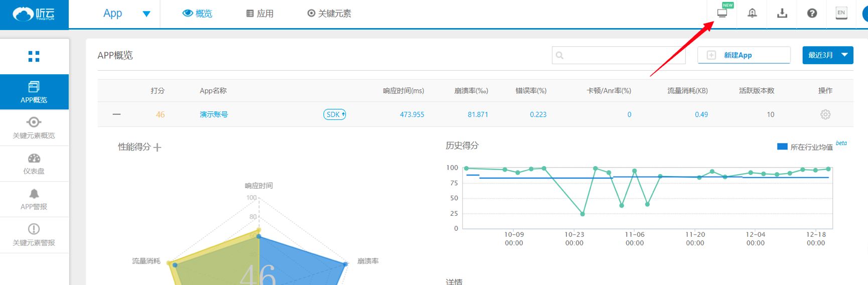The width and height of the screenshot is (868, 285).
Task: Click the 崩溃率(‰) column header
Action: tap(471, 91)
